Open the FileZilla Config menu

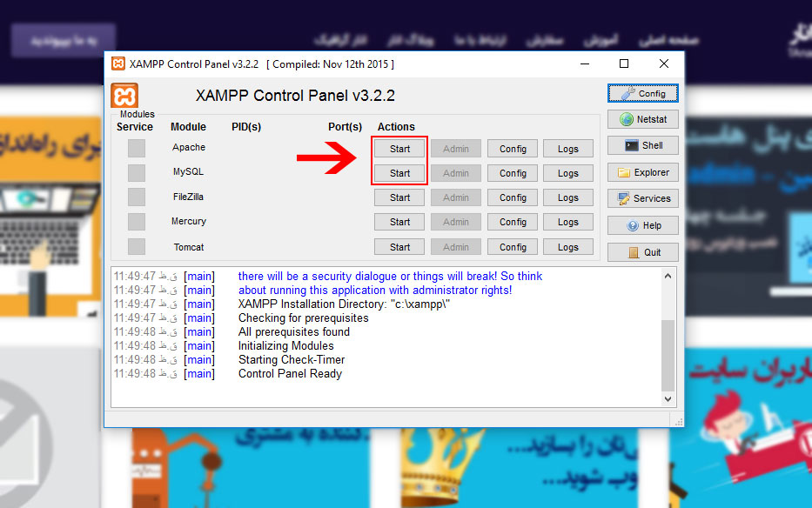point(513,197)
